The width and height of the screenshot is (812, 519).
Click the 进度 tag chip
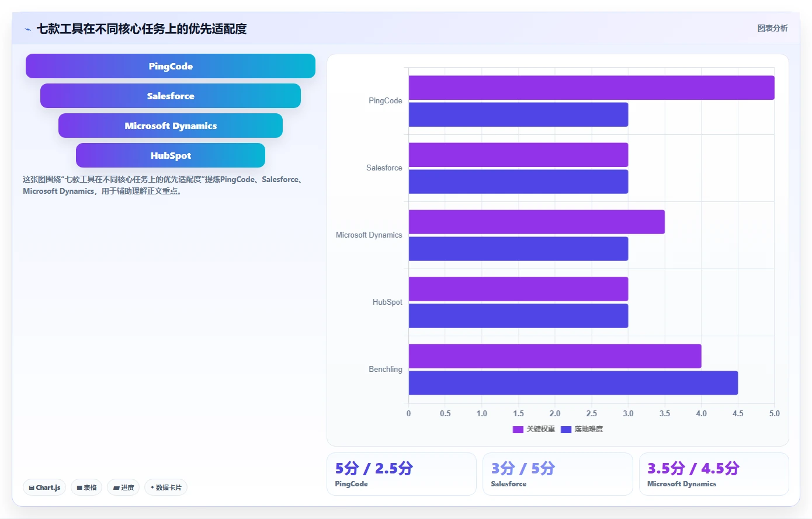click(123, 487)
